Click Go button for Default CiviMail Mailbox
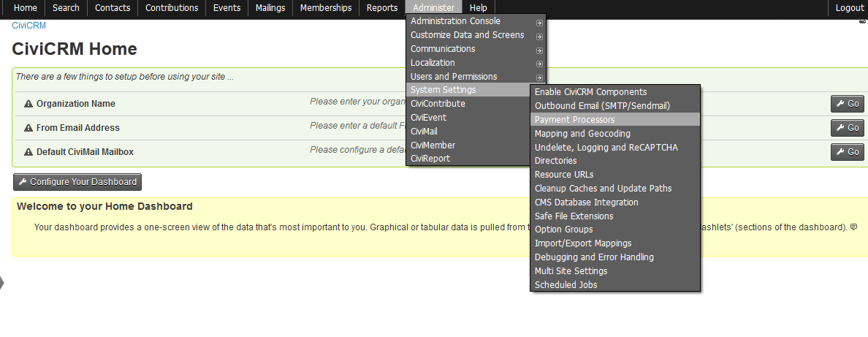Screen dimensions: 868x337 (847, 151)
